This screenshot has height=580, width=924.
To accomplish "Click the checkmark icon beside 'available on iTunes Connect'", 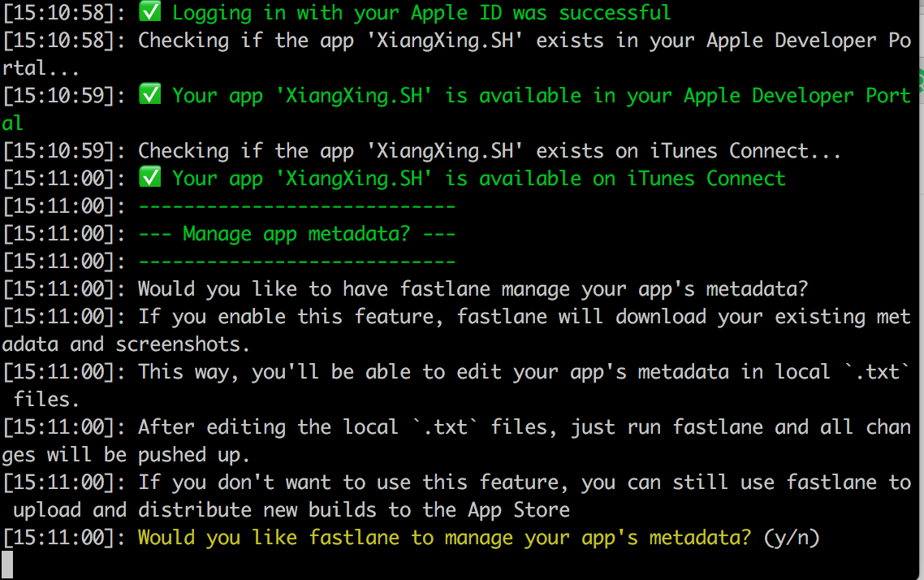I will point(150,178).
